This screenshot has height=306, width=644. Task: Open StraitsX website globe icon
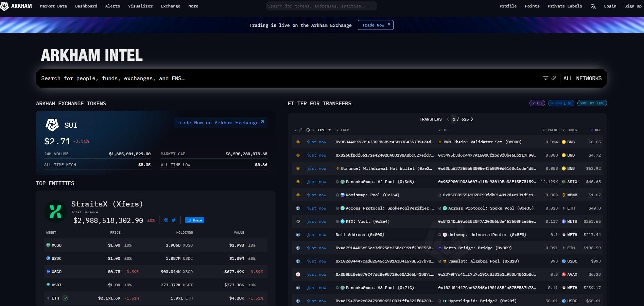point(166,220)
